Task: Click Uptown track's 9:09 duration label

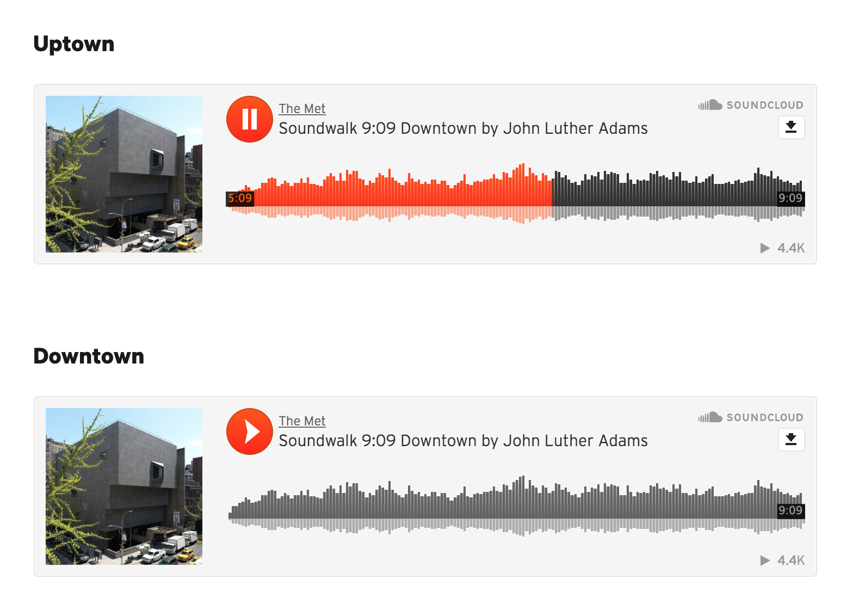Action: click(x=790, y=199)
